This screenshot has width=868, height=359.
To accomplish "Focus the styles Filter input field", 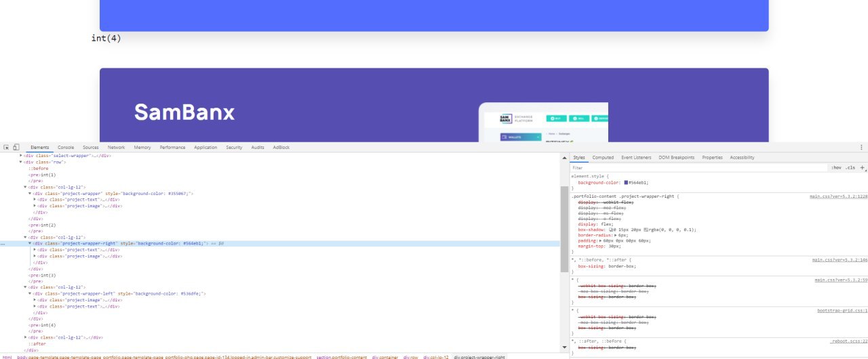I will pos(698,167).
